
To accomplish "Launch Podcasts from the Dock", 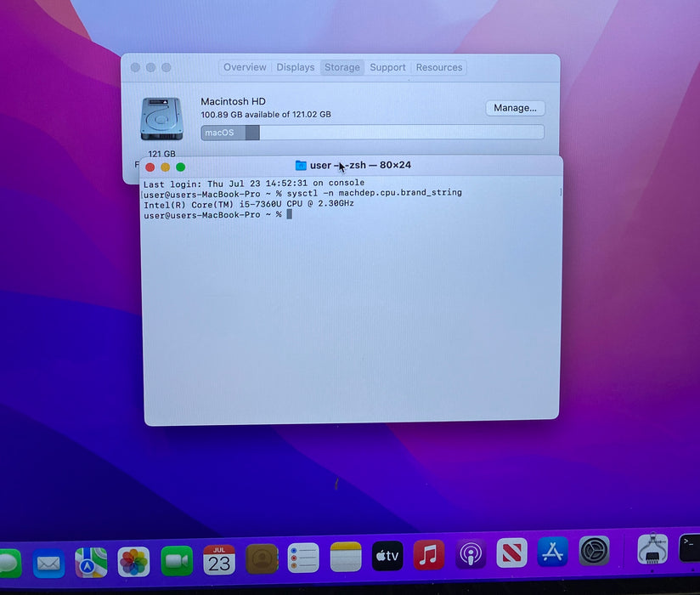I will [x=471, y=554].
